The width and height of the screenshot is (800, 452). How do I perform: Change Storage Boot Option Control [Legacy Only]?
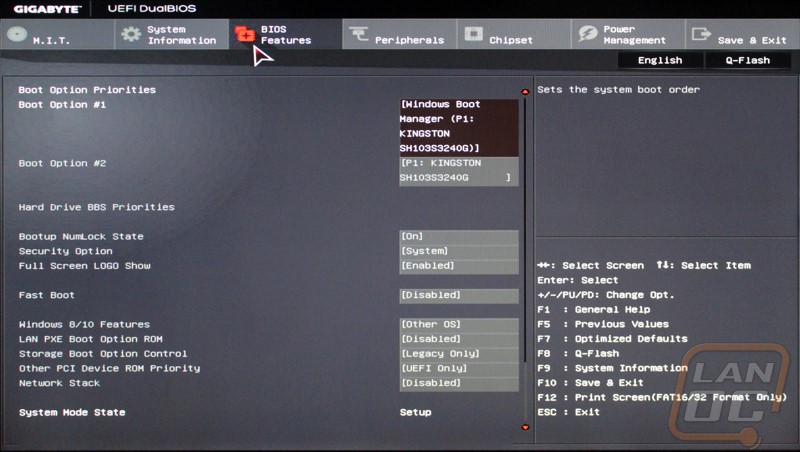click(459, 354)
